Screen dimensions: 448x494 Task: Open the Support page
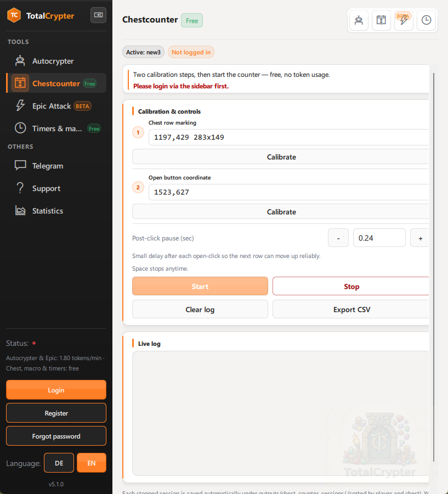coord(56,188)
